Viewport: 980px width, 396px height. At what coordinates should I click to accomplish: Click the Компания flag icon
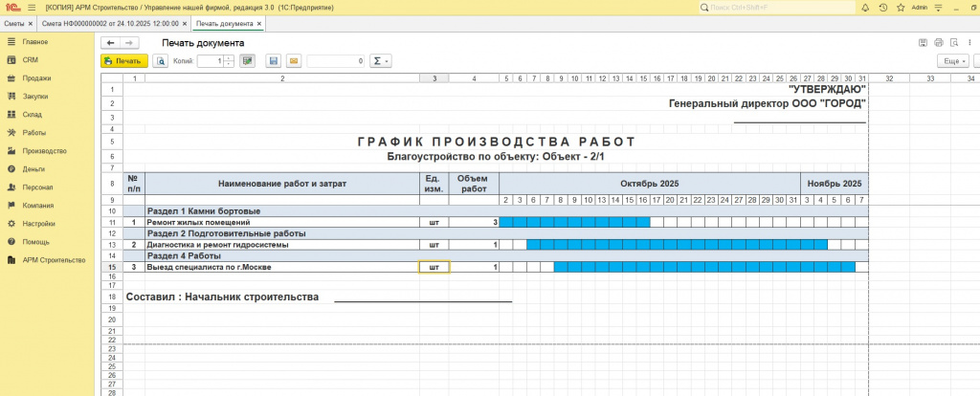click(11, 205)
